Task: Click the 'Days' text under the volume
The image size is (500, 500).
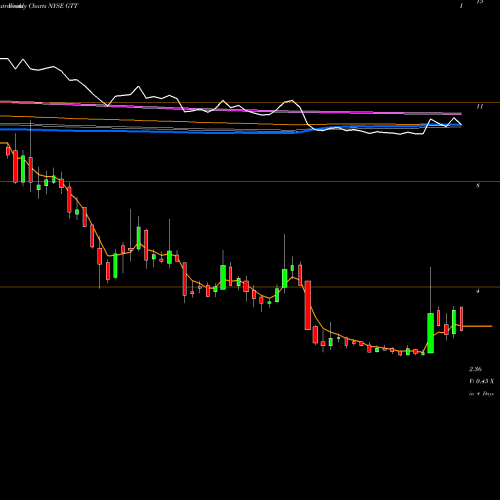Action: pos(488,394)
